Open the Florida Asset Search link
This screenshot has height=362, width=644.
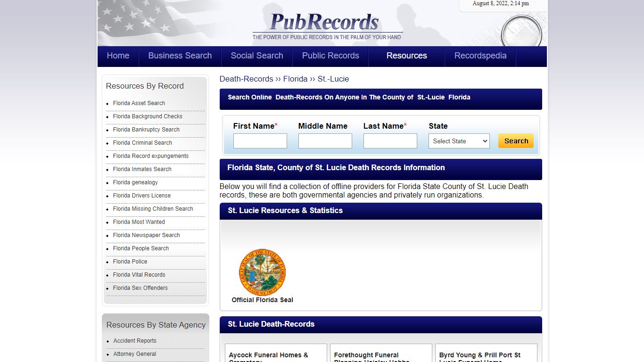(x=139, y=103)
